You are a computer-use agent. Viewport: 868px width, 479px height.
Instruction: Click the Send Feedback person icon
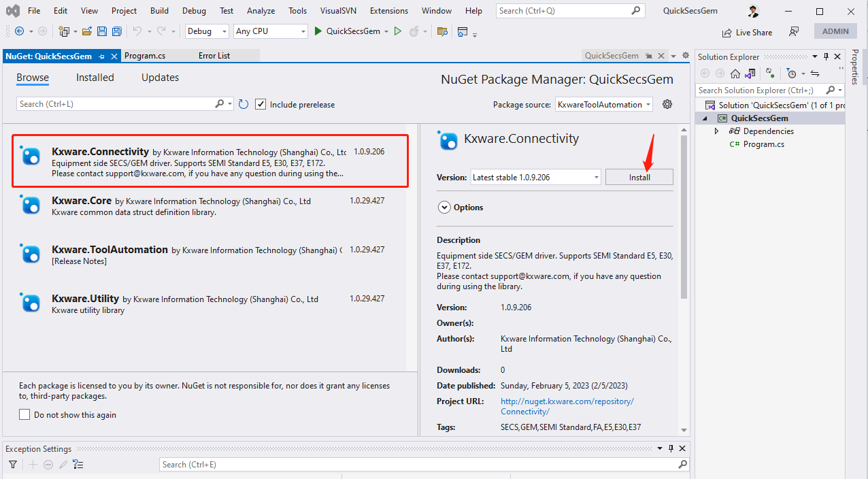[x=794, y=31]
